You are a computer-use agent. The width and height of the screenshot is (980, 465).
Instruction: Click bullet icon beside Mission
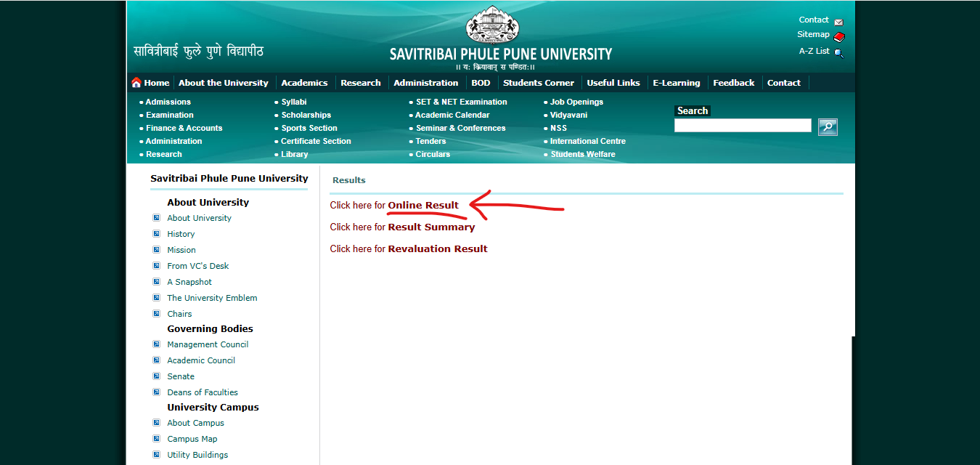point(156,250)
